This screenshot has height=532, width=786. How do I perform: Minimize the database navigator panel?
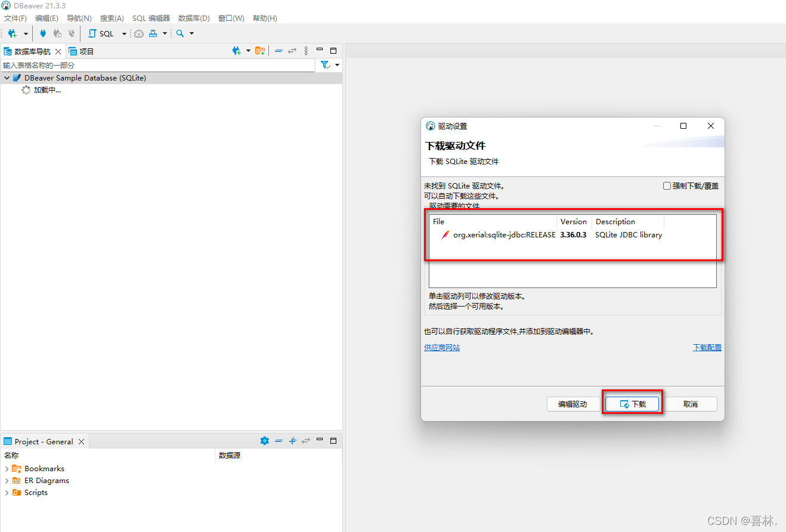[320, 50]
